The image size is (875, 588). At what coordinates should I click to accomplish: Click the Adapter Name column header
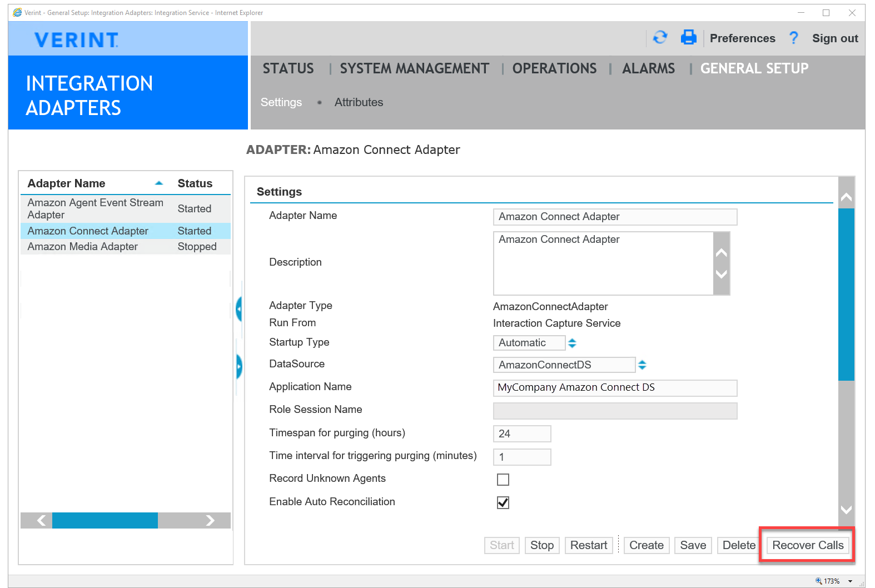(66, 183)
